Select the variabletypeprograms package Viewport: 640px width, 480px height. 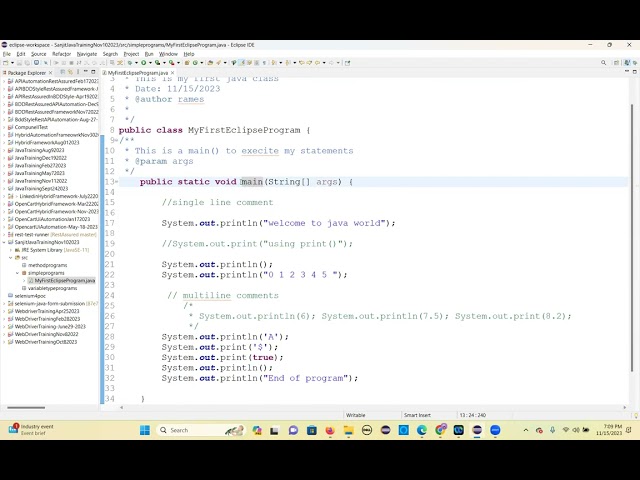pyautogui.click(x=52, y=288)
